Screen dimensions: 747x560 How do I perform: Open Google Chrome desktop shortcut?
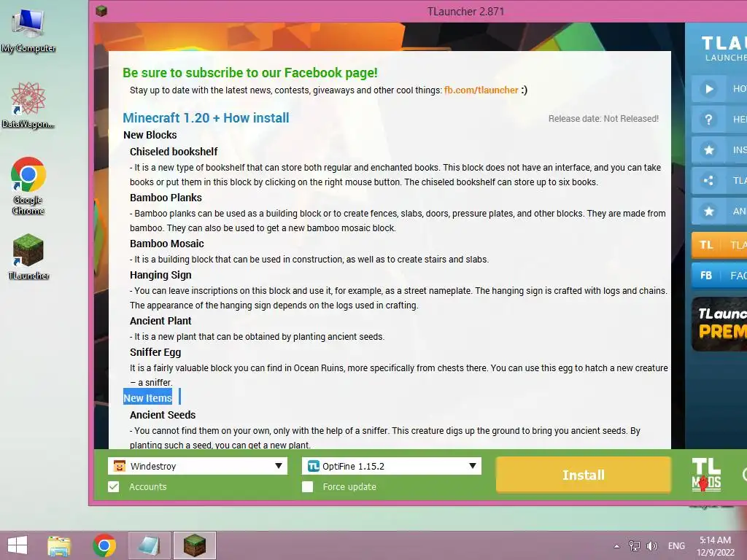[x=28, y=186]
